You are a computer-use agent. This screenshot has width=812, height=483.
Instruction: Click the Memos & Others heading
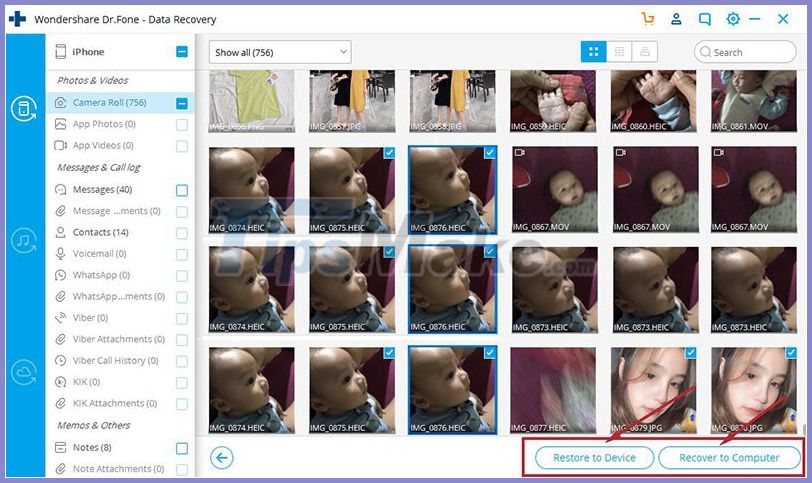pos(94,425)
